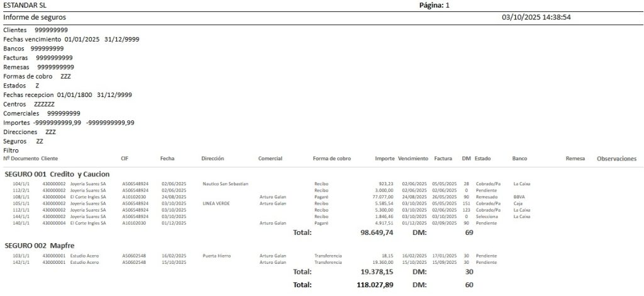Click the 'Importe' column header
This screenshot has width=644, height=296.
[384, 159]
